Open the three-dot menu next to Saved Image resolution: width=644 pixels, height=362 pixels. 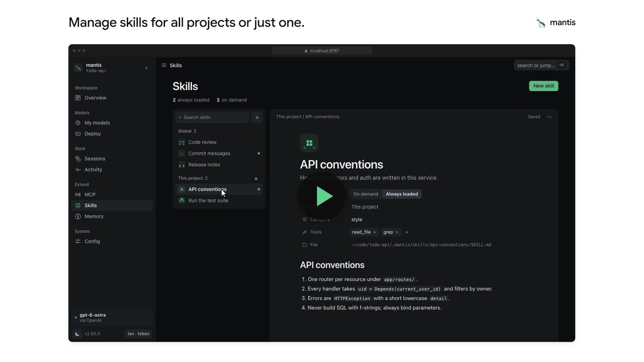tap(549, 117)
